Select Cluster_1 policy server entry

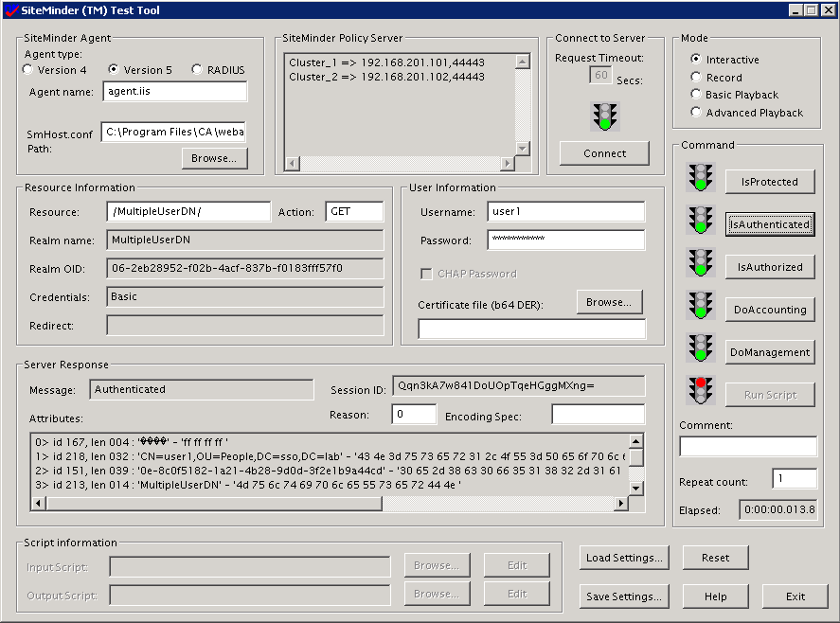[x=386, y=62]
